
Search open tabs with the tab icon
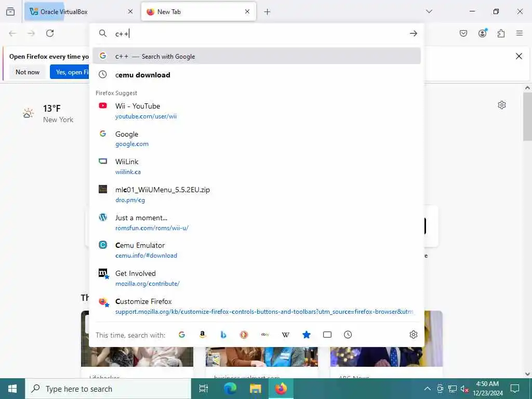(327, 335)
